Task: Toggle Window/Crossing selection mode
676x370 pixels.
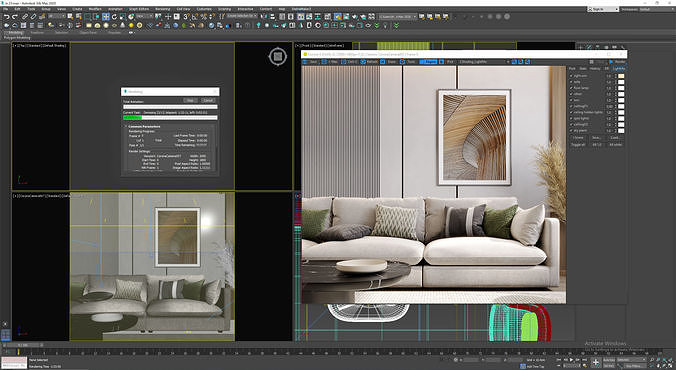Action: [x=96, y=16]
